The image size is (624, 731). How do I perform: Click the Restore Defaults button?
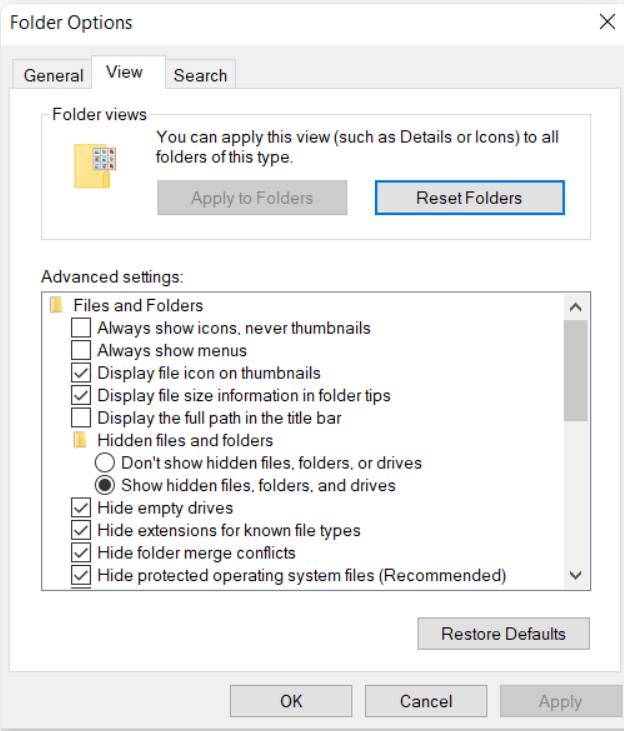(503, 634)
